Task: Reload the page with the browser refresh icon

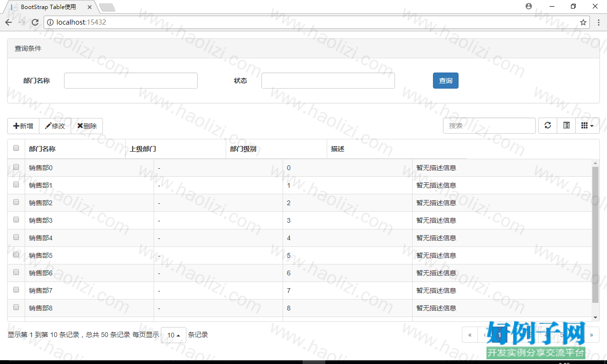Action: [35, 22]
